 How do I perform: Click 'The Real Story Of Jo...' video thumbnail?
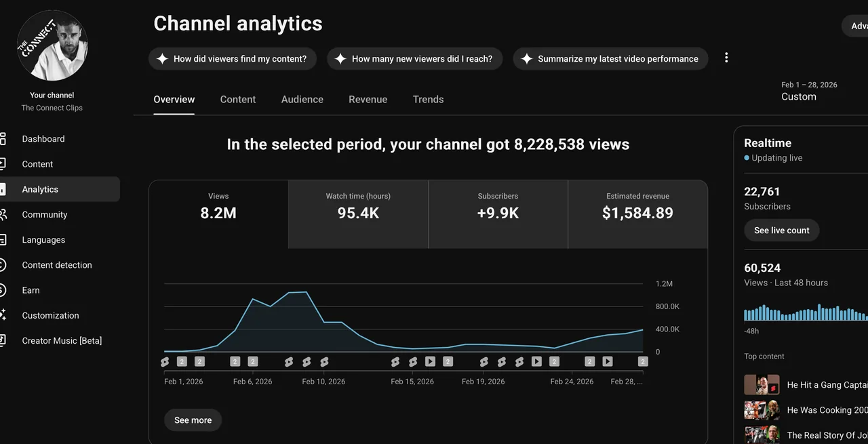[x=762, y=435]
